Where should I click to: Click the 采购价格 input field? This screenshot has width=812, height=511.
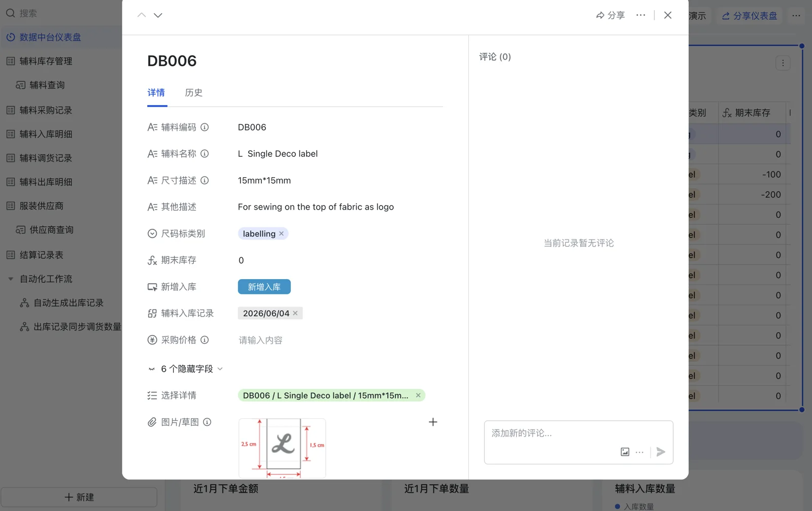coord(337,340)
